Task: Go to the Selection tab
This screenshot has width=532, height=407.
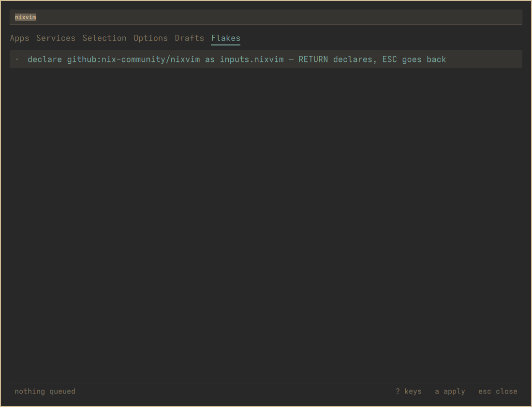Action: [104, 38]
